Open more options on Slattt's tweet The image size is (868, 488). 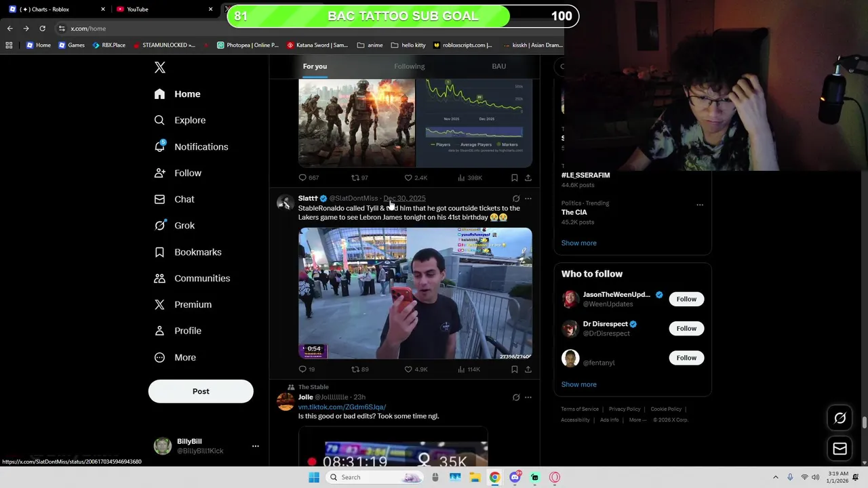(x=528, y=199)
